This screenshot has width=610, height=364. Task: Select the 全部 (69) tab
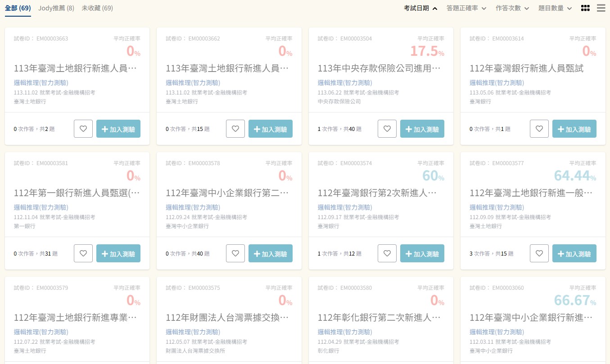click(18, 8)
